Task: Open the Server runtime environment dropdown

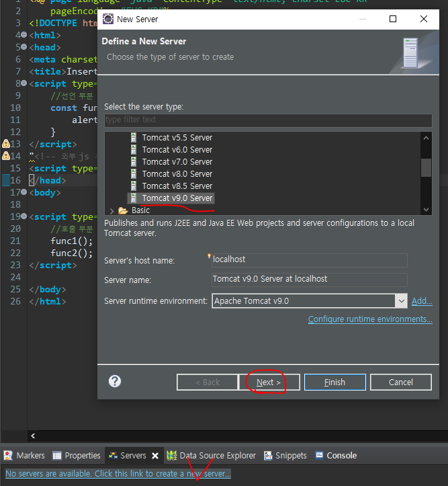Action: point(401,301)
